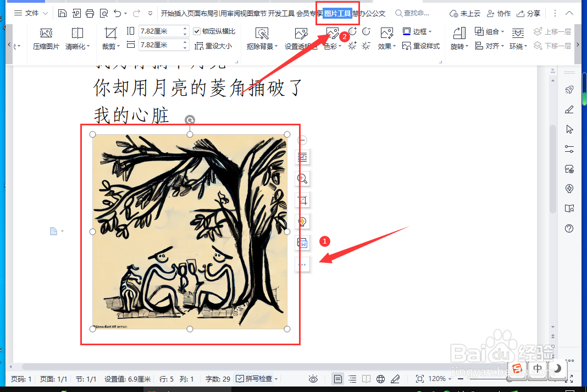
Task: Switch to the 开发工具 Developer tab
Action: [x=281, y=14]
